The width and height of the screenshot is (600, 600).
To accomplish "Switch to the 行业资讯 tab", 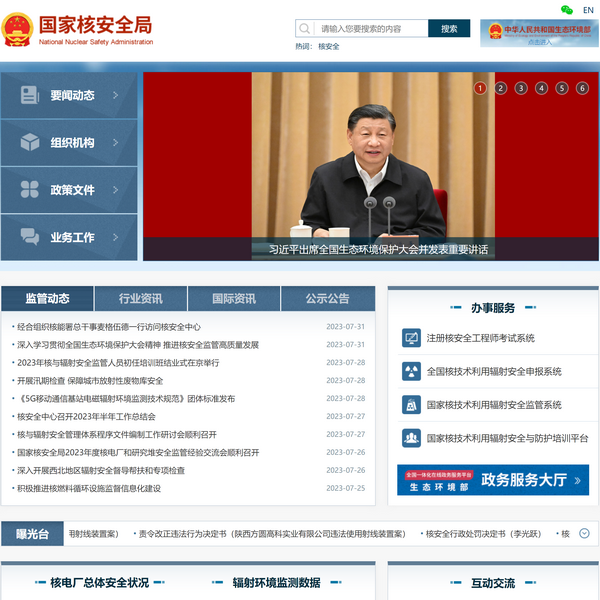I will pyautogui.click(x=140, y=298).
